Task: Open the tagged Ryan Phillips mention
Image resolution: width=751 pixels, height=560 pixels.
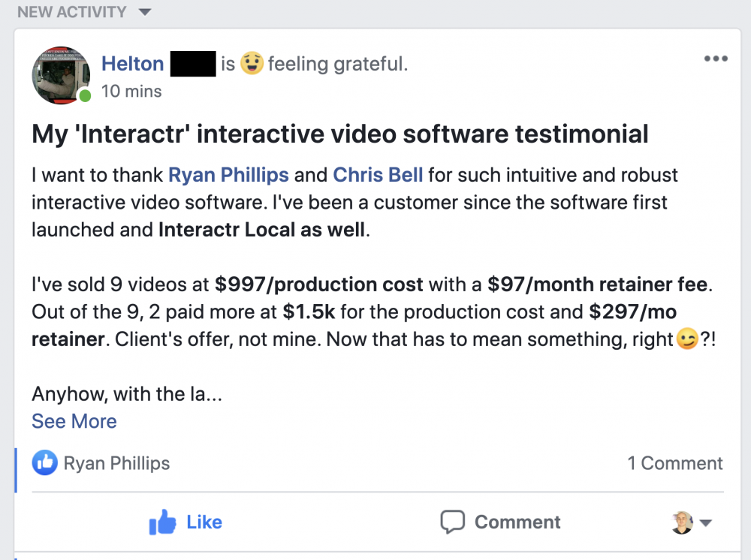Action: pyautogui.click(x=228, y=175)
